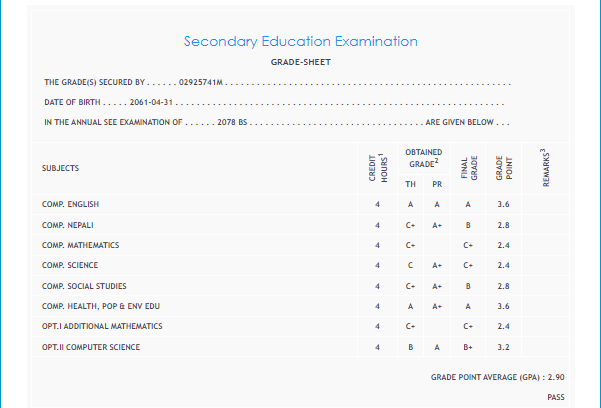
Task: Select the symbol number 02925741M
Action: (201, 82)
